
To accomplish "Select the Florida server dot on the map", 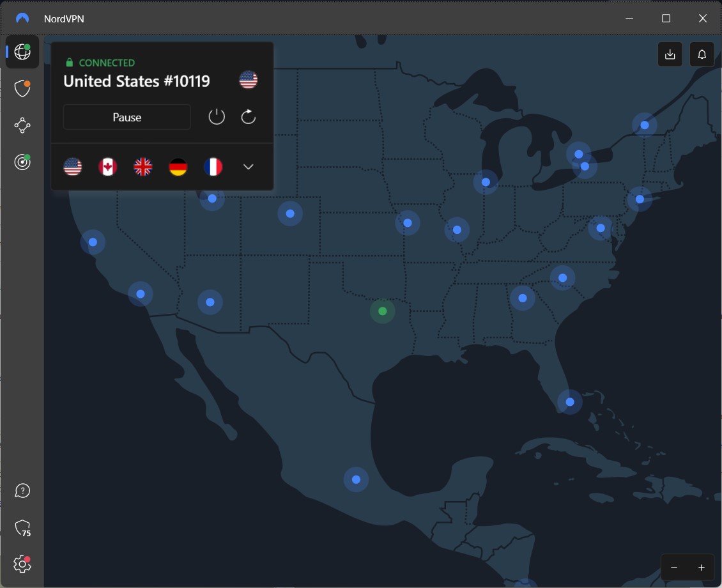I will tap(569, 402).
